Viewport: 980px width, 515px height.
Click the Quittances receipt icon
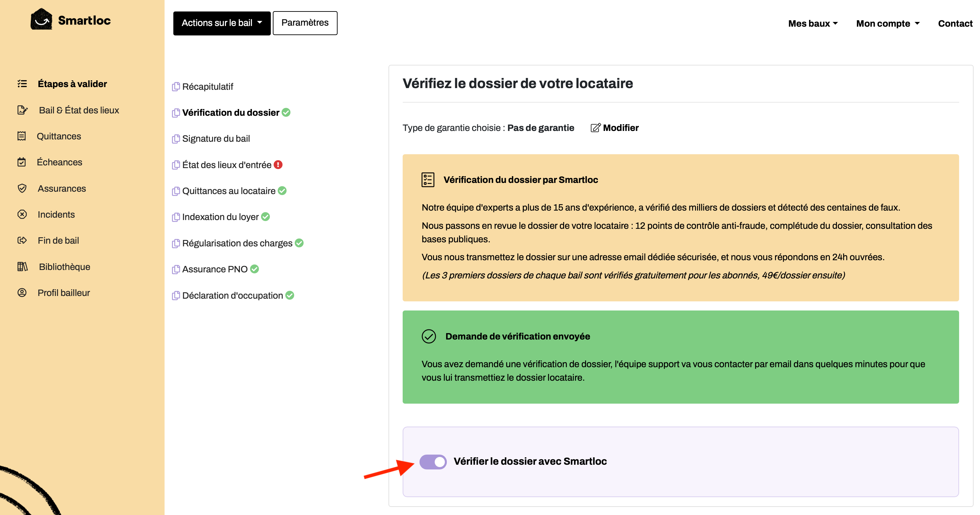[22, 136]
